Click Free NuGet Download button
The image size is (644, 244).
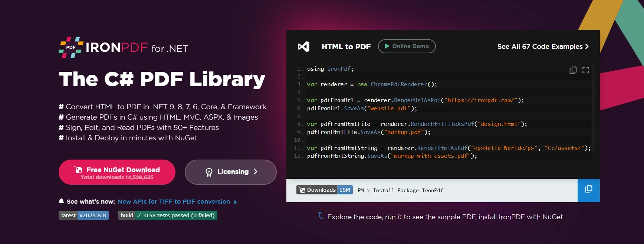pyautogui.click(x=117, y=172)
